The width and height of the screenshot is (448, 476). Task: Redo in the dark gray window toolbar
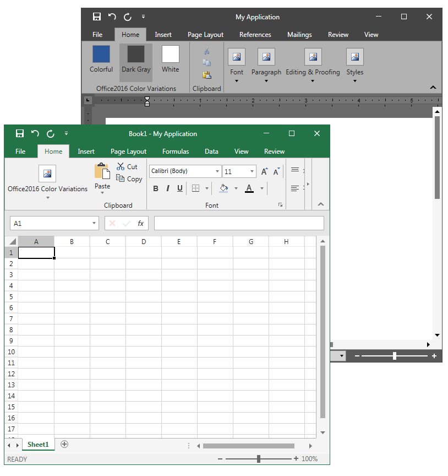[x=127, y=17]
